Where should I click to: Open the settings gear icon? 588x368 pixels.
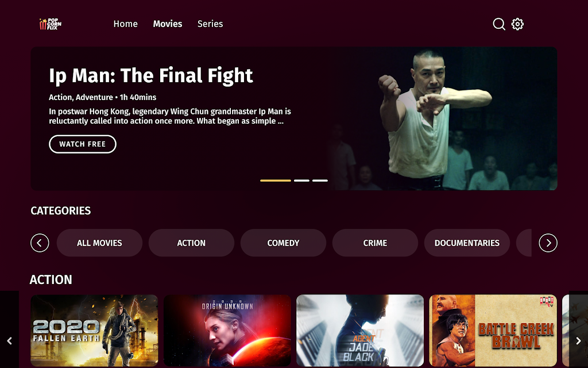click(x=517, y=24)
